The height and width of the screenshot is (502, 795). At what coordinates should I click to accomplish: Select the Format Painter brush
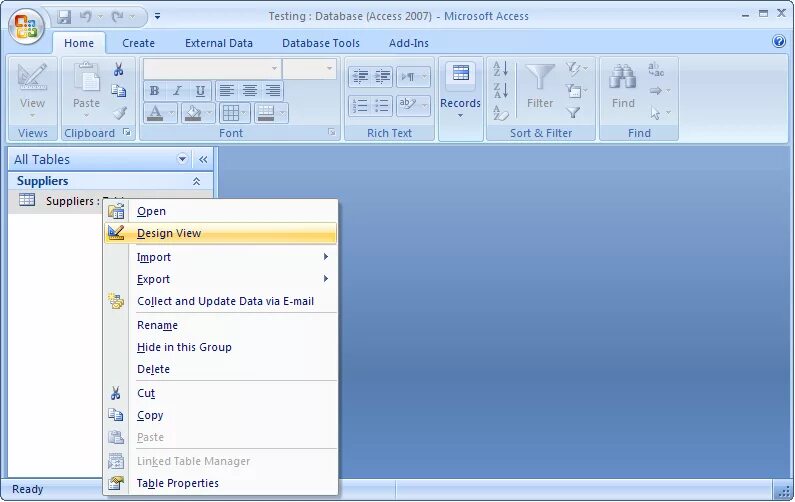coord(119,113)
